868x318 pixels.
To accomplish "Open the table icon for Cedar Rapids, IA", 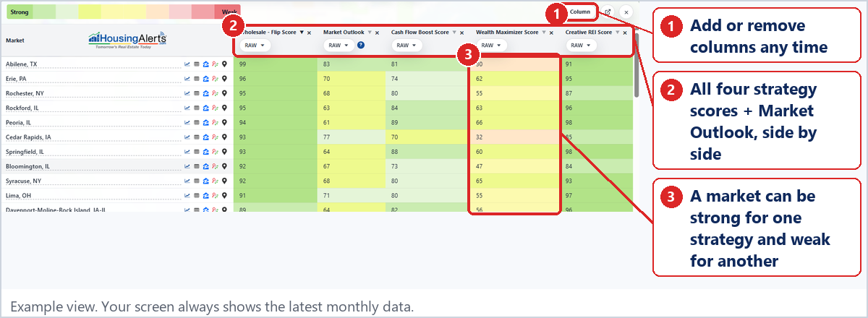I will [197, 137].
